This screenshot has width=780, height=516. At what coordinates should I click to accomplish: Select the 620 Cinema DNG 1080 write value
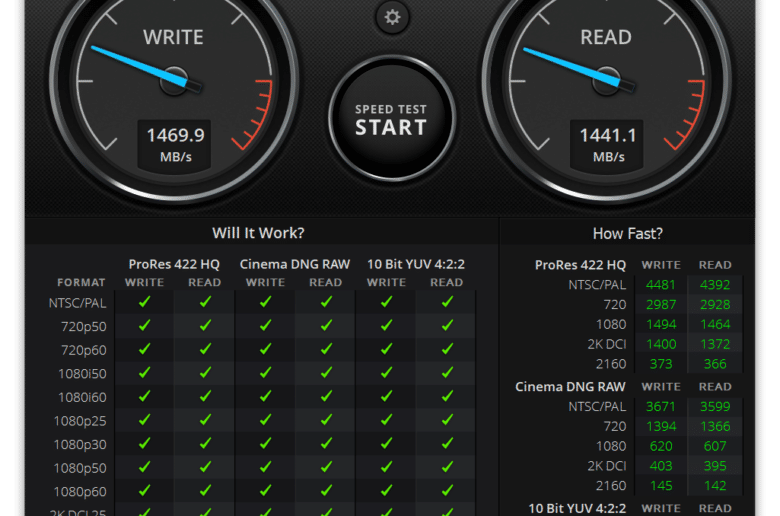tap(661, 446)
